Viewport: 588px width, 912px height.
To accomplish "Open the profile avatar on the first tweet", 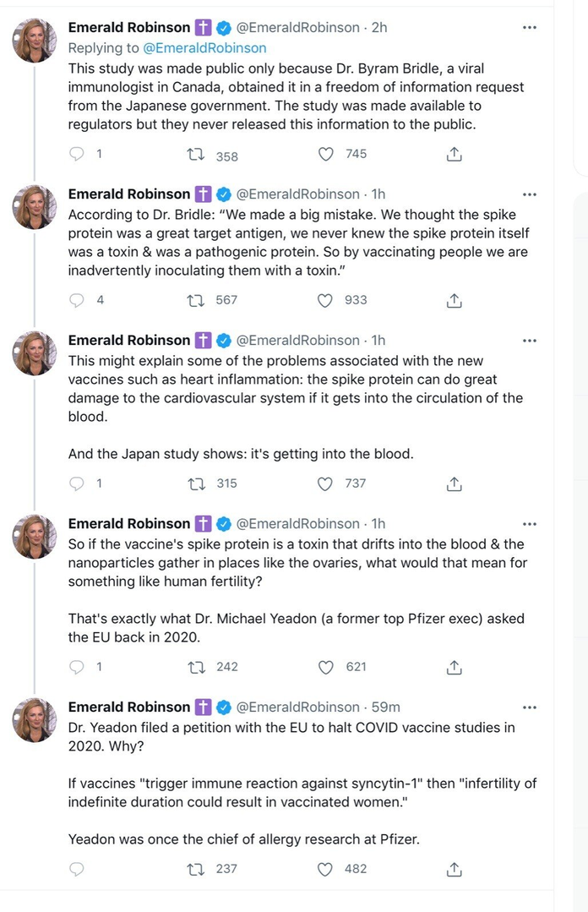I will pyautogui.click(x=34, y=41).
